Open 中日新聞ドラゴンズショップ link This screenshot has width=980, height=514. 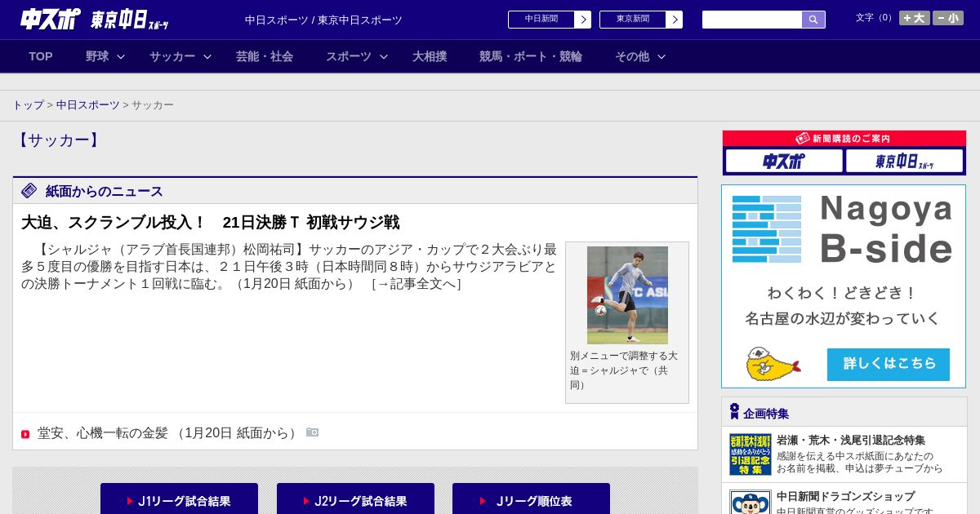[x=845, y=496]
